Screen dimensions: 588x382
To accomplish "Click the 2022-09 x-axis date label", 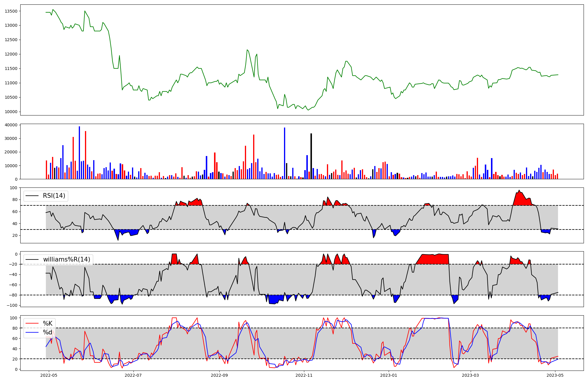I will [x=219, y=375].
